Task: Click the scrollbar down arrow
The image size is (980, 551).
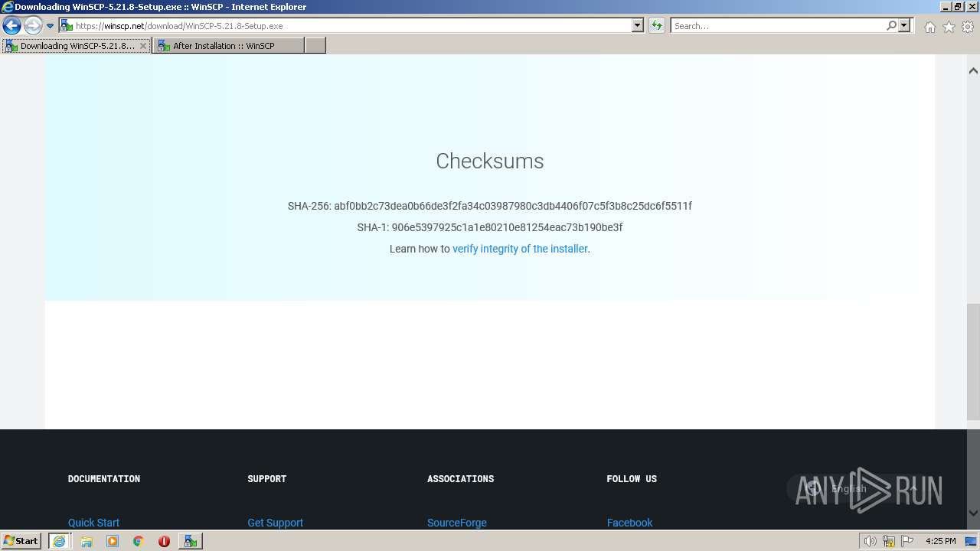Action: (x=973, y=513)
